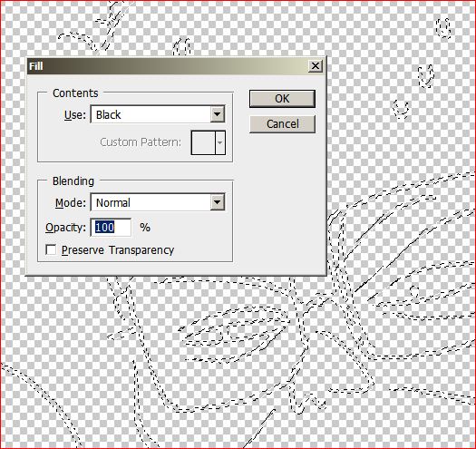Dismiss the dialog with Cancel
476x449 pixels.
point(282,124)
